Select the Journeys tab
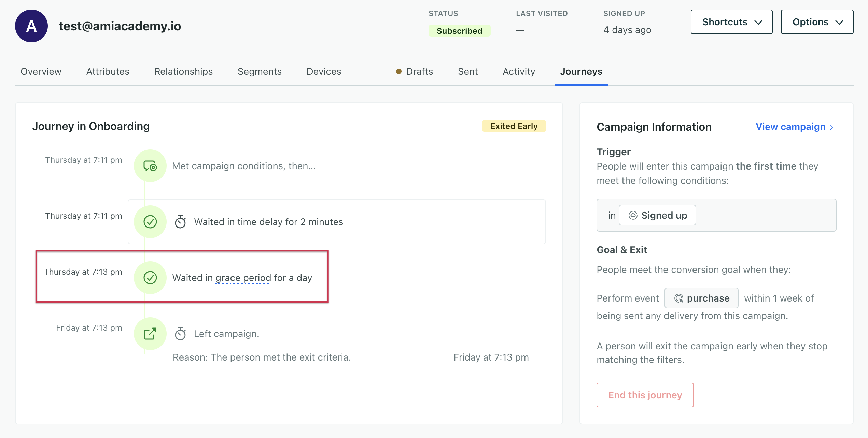Screen dimensions: 868x438 (581, 71)
